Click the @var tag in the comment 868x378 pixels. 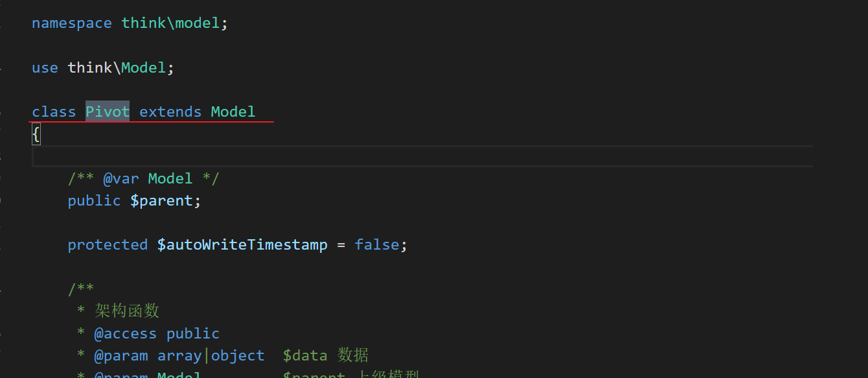[x=121, y=179]
